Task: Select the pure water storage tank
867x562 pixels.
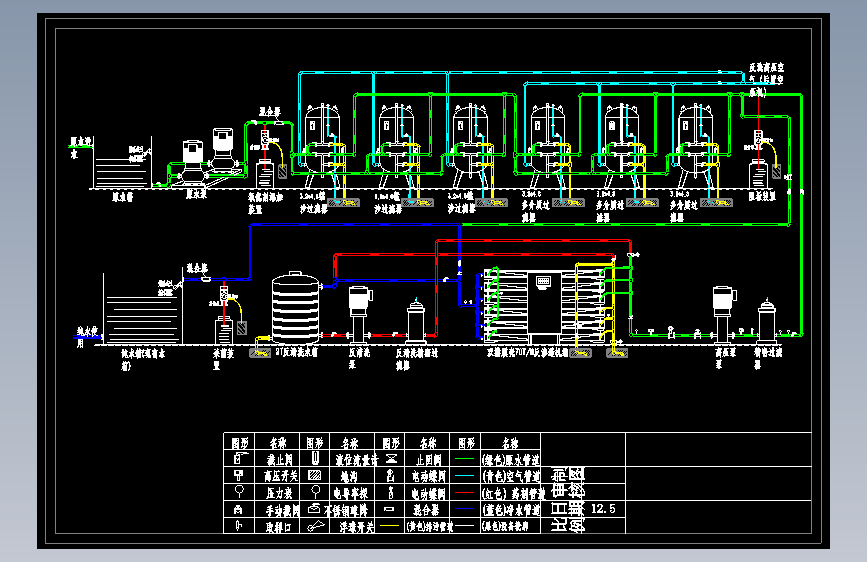Action: [x=142, y=308]
